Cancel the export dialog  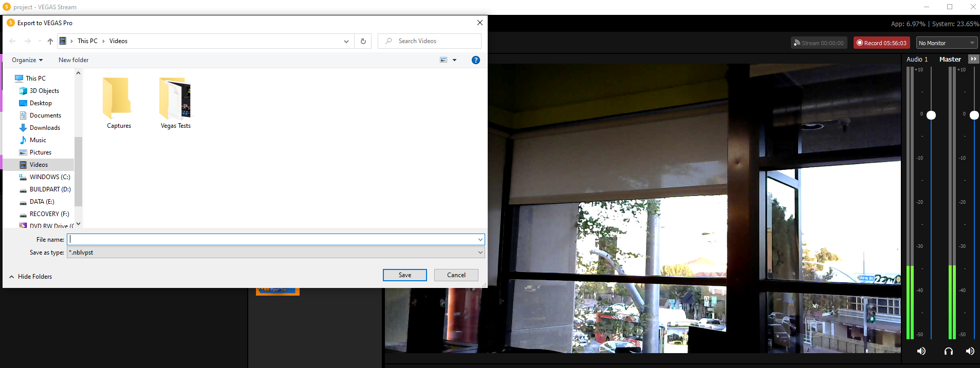[456, 275]
